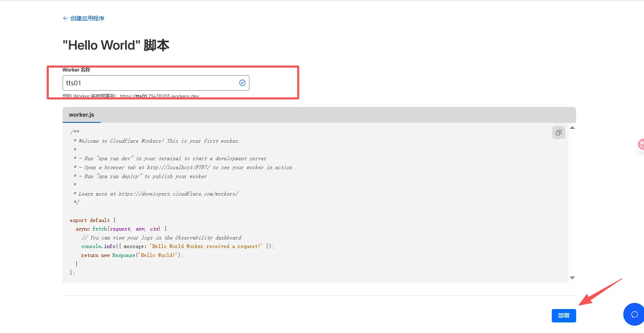
Task: Click the Worker 名称 label
Action: [x=76, y=70]
